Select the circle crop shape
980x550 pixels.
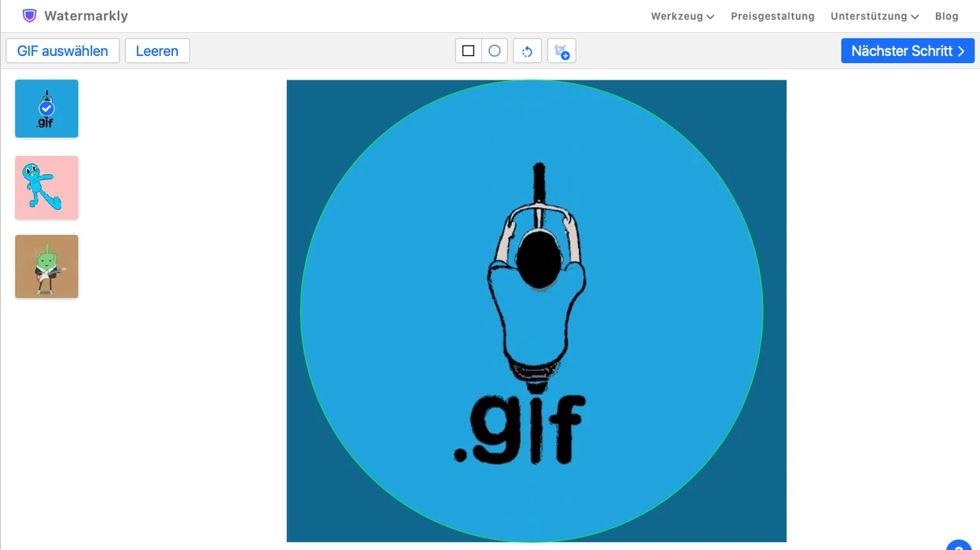pyautogui.click(x=495, y=51)
